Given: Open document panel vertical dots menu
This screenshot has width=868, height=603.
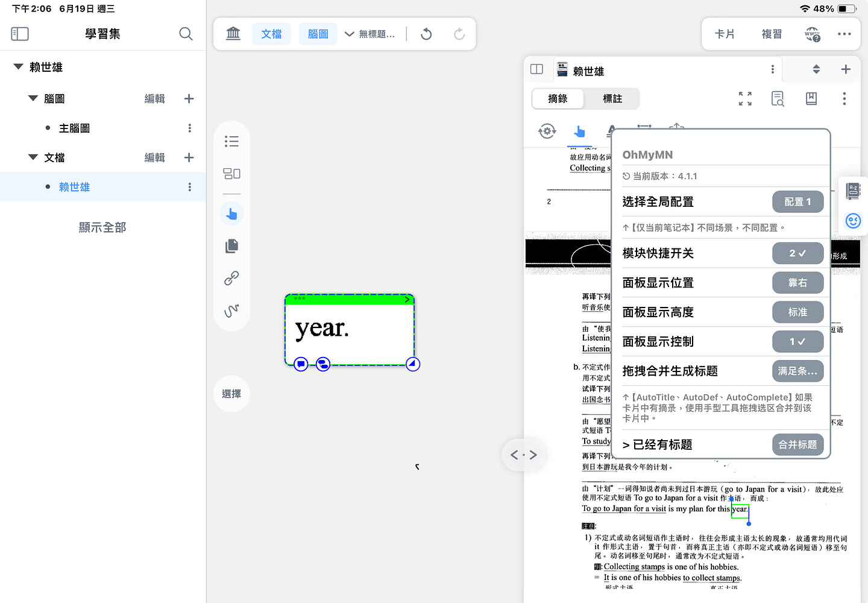Looking at the screenshot, I should (x=844, y=98).
